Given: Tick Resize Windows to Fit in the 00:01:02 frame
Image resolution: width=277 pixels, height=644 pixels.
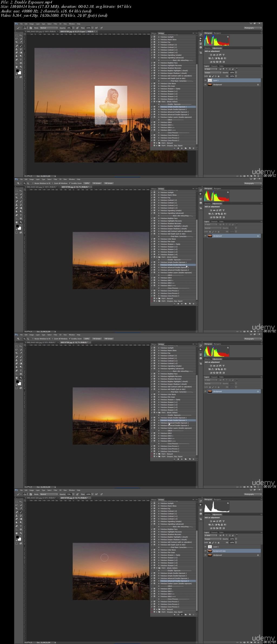Looking at the screenshot, I should tap(33, 183).
